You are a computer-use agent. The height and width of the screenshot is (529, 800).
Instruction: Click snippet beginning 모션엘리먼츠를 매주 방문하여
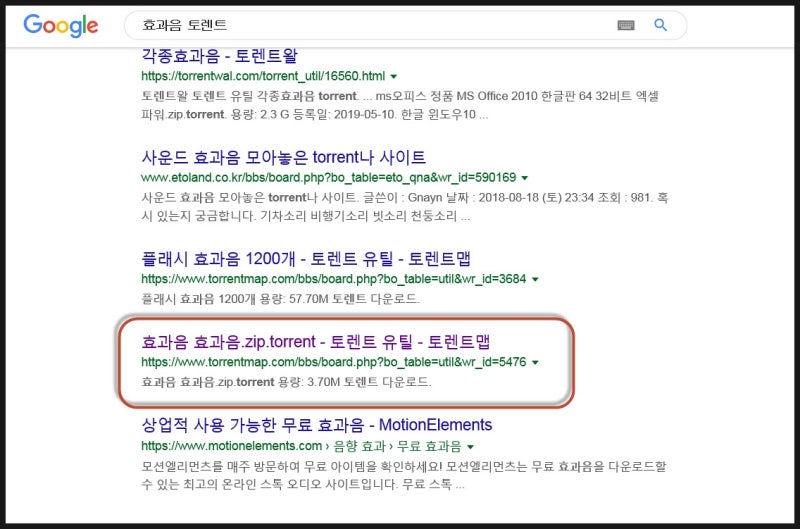point(404,475)
